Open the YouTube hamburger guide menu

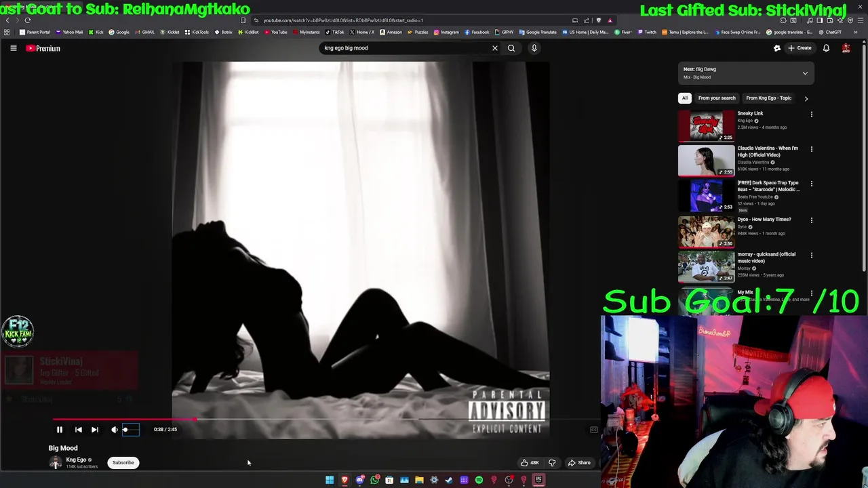point(13,48)
